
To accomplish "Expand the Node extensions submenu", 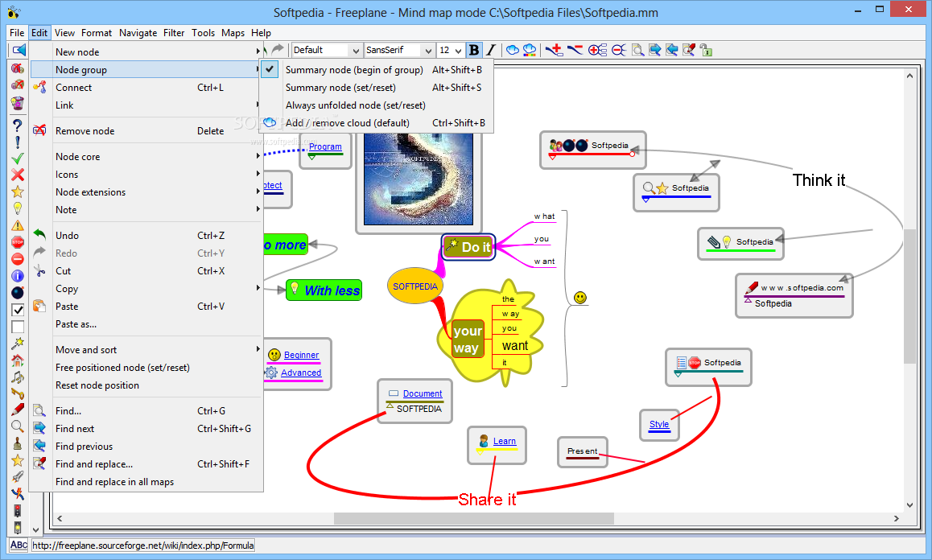I will point(146,192).
